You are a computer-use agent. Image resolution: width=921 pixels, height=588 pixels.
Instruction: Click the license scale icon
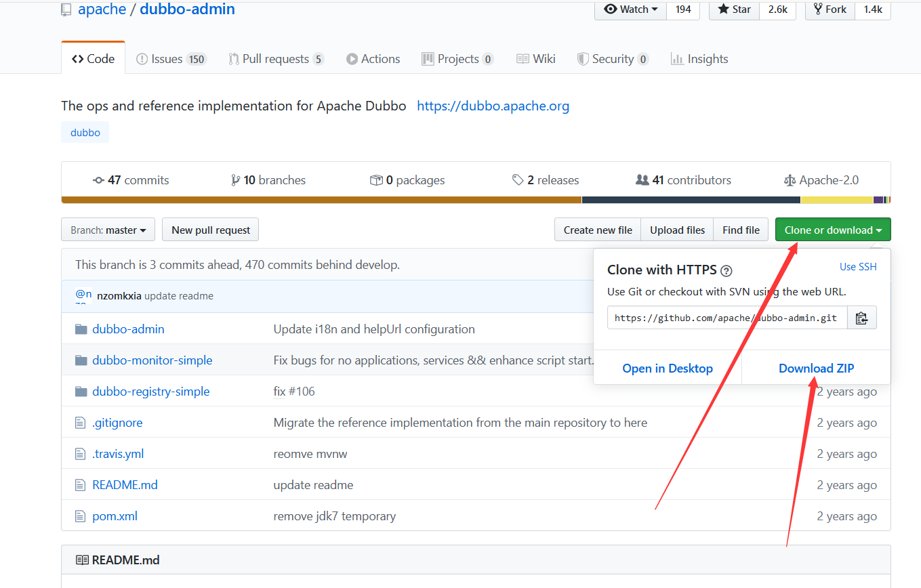790,180
